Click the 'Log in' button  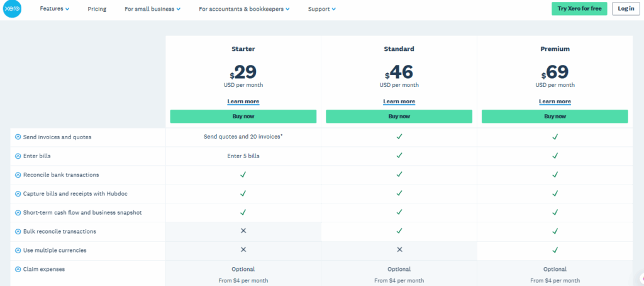[x=626, y=8]
